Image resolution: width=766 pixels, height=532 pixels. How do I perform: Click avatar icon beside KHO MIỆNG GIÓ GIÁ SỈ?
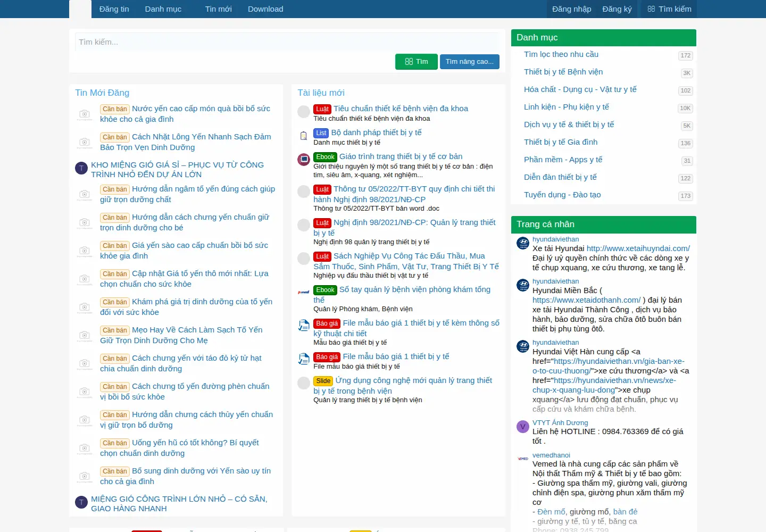[81, 169]
